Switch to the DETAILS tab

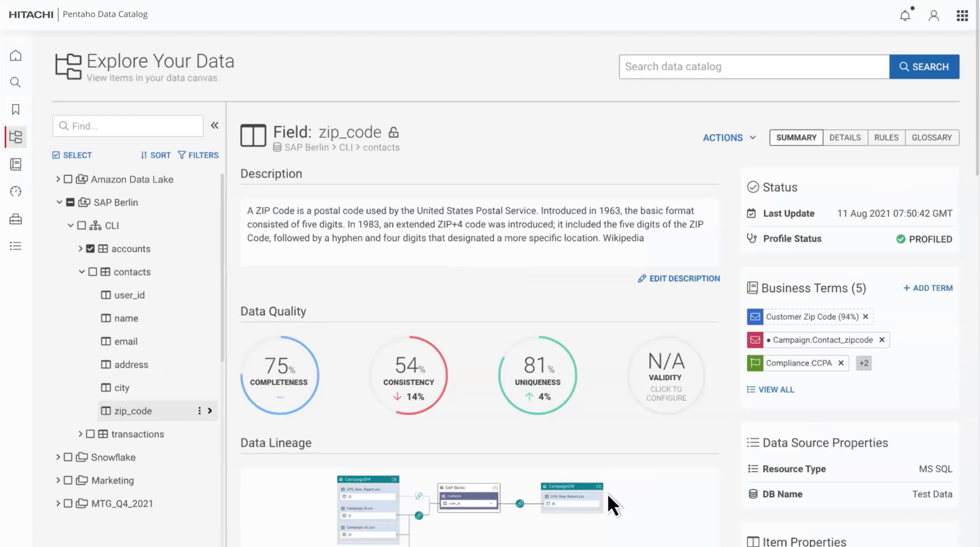845,138
